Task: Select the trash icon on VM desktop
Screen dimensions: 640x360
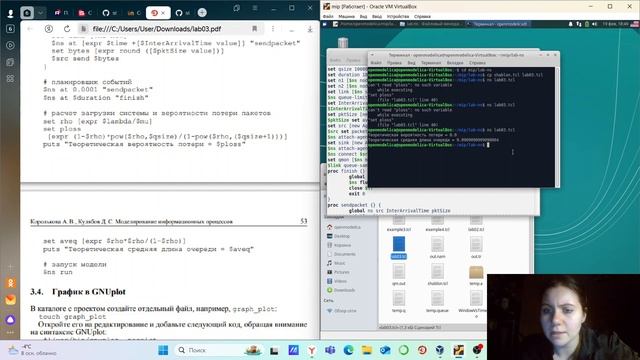Action: pyautogui.click(x=343, y=42)
